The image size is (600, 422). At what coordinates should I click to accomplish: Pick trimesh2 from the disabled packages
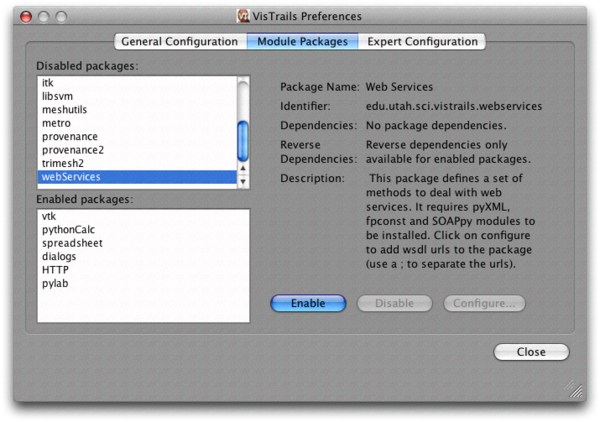pos(63,163)
